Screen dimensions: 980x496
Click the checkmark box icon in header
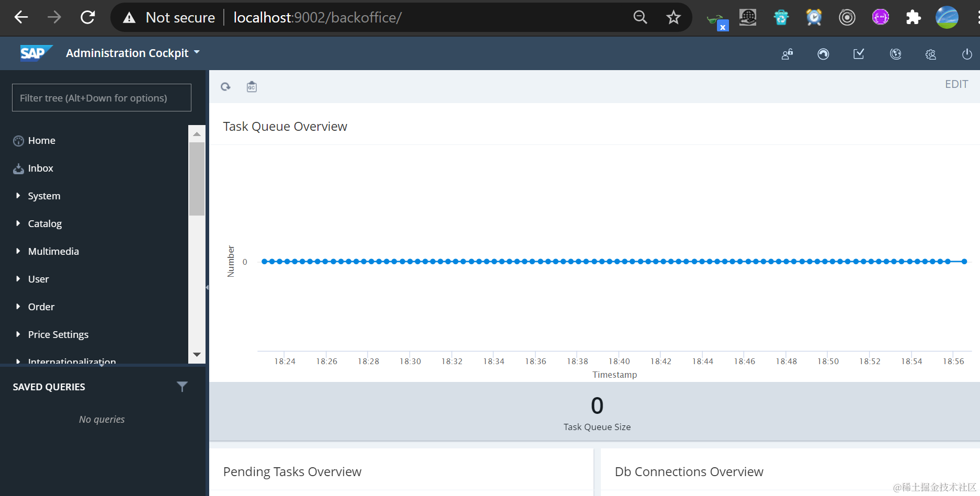859,53
